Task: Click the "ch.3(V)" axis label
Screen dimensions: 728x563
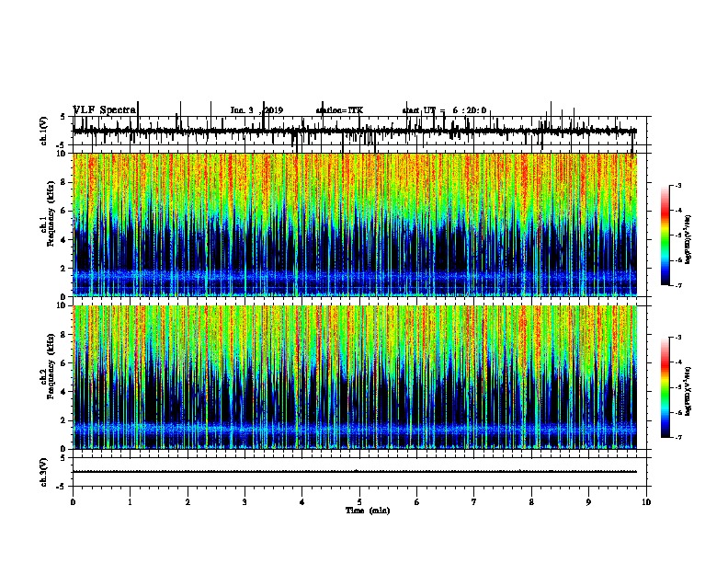Action: click(44, 472)
